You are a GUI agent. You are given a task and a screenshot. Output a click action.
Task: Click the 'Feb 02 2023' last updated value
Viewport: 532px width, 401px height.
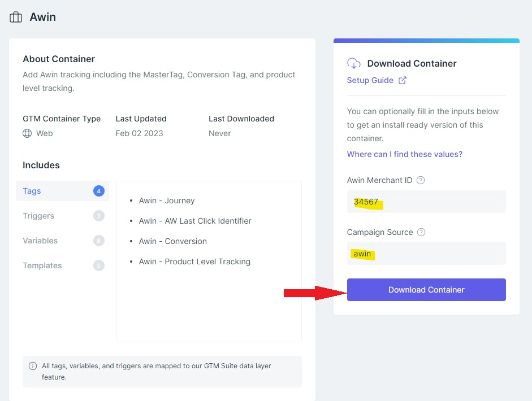click(x=140, y=133)
